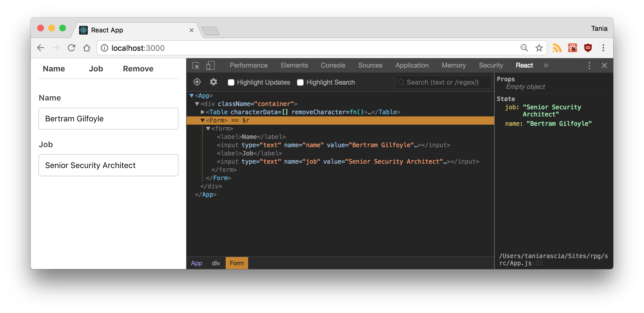The image size is (644, 313).
Task: Switch to the Console tab
Action: (x=333, y=65)
